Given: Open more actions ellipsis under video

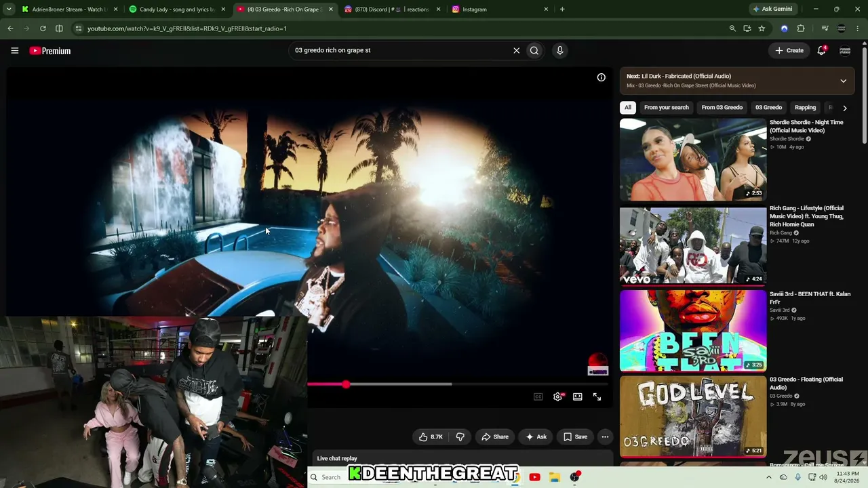Looking at the screenshot, I should click(605, 436).
